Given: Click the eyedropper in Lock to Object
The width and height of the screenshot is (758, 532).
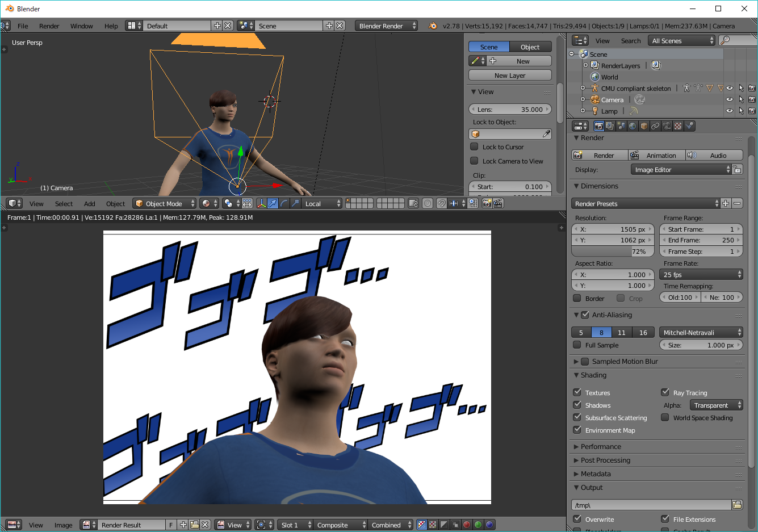Looking at the screenshot, I should [546, 134].
